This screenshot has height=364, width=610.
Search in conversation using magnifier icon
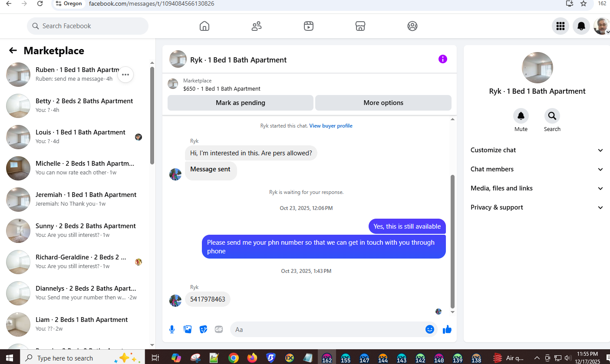(x=552, y=116)
